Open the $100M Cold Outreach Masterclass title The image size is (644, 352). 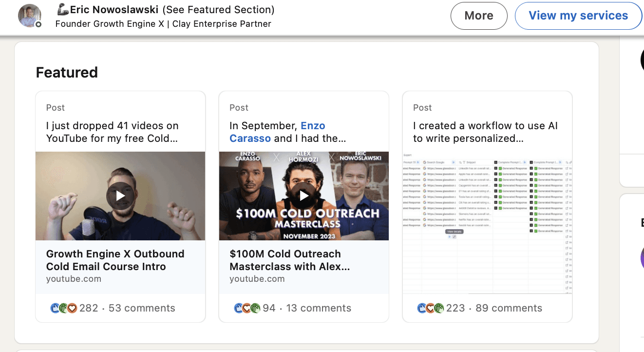coord(290,260)
